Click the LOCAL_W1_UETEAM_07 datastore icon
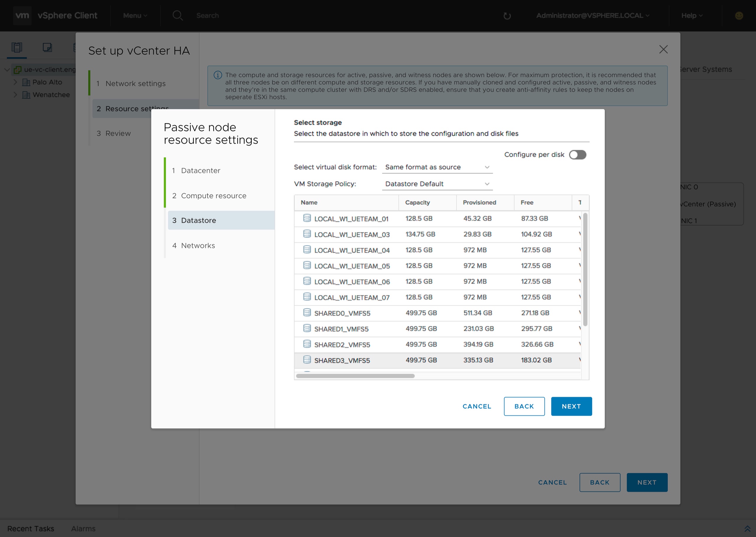This screenshot has width=756, height=537. 307,297
